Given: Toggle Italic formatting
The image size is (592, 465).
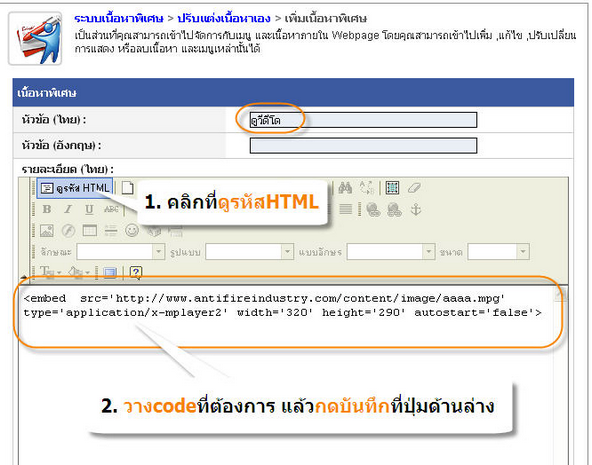Looking at the screenshot, I should coord(68,209).
